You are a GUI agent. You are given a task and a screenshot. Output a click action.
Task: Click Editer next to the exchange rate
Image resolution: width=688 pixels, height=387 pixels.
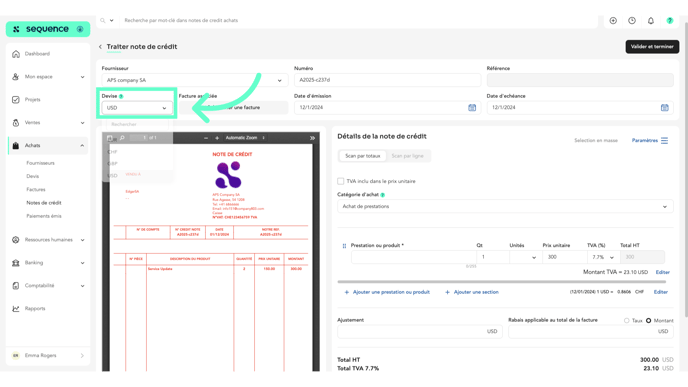660,292
